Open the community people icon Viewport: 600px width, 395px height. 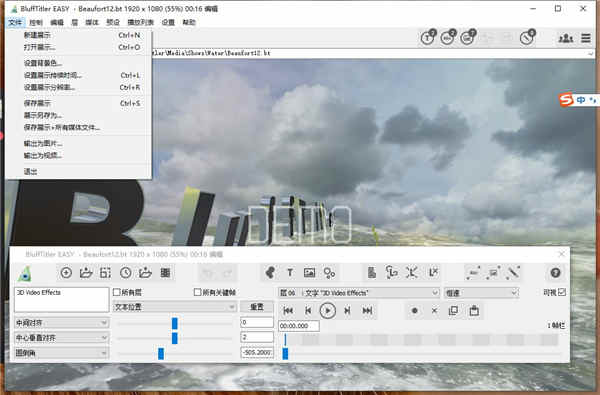566,38
